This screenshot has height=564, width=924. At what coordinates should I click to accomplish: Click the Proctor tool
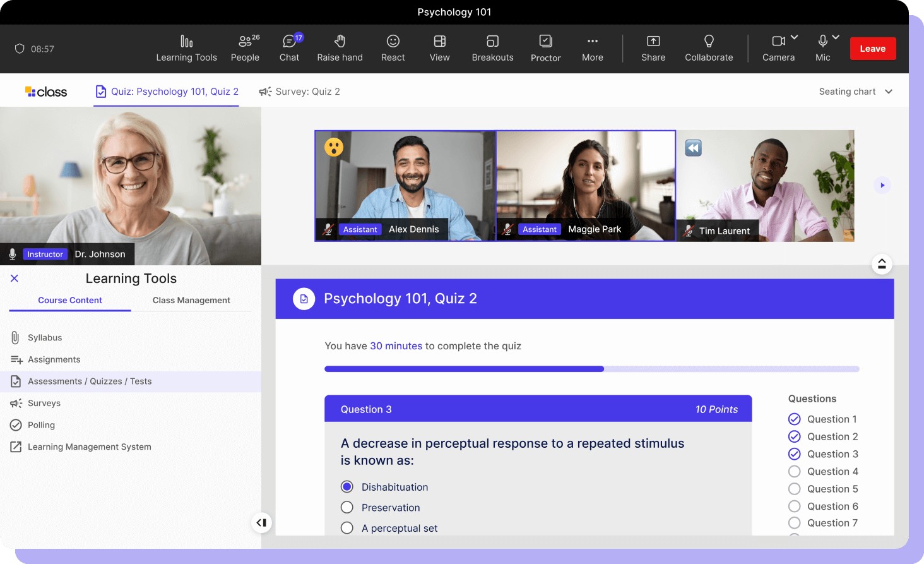point(545,49)
